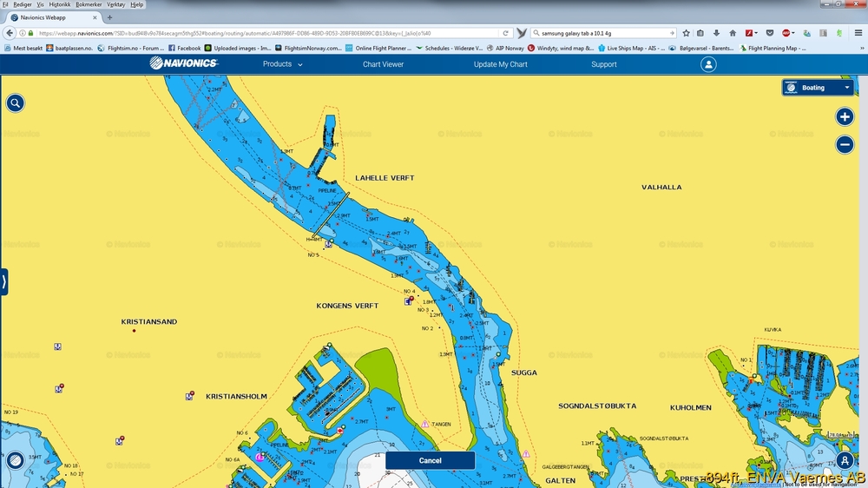Open the user account icon in Navionics header
Viewport: 868px width, 488px height.
708,64
